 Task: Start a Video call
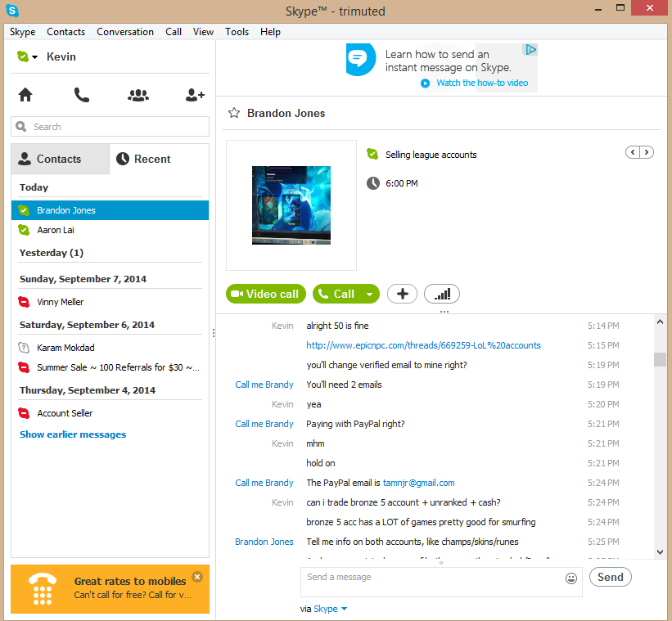[266, 295]
